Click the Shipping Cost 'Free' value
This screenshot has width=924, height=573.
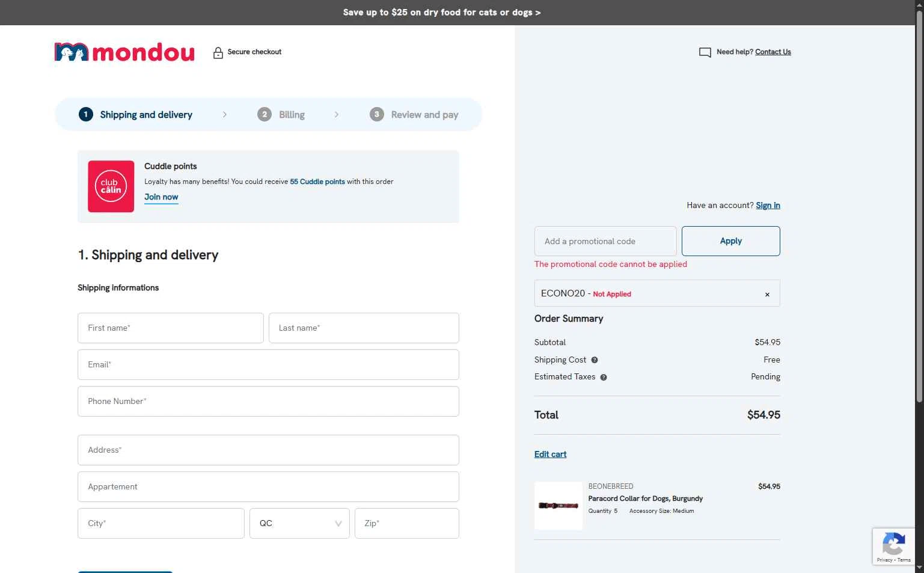(772, 360)
